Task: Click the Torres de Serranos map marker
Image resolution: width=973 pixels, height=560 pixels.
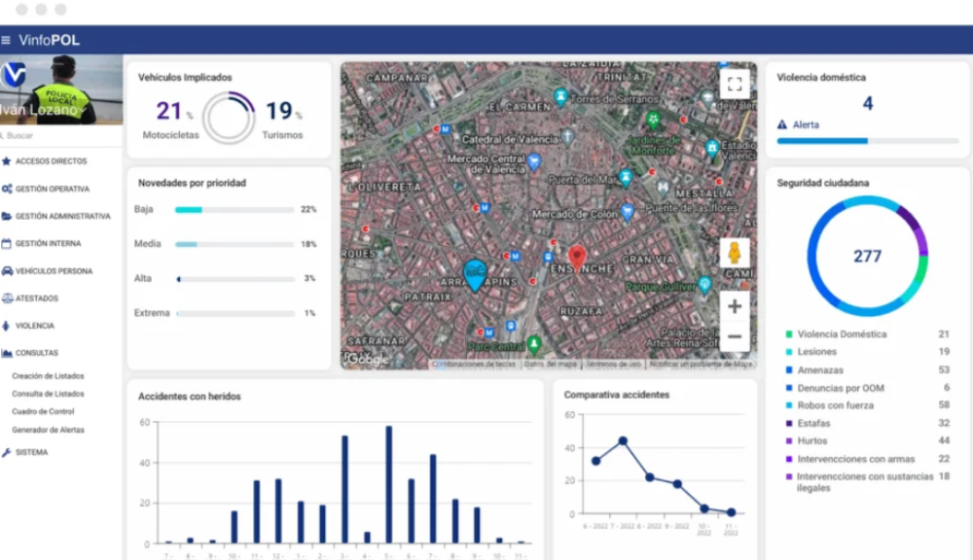Action: coord(560,97)
